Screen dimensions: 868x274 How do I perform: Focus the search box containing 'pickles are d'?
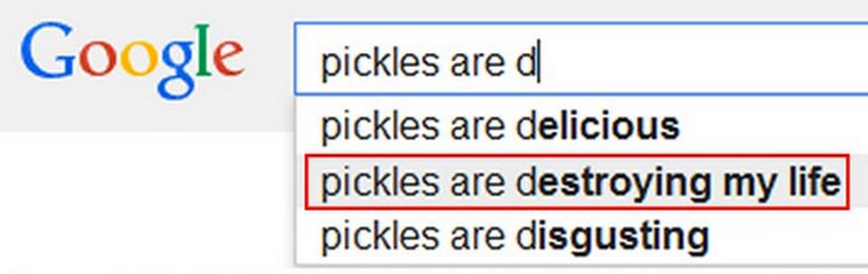tap(581, 59)
